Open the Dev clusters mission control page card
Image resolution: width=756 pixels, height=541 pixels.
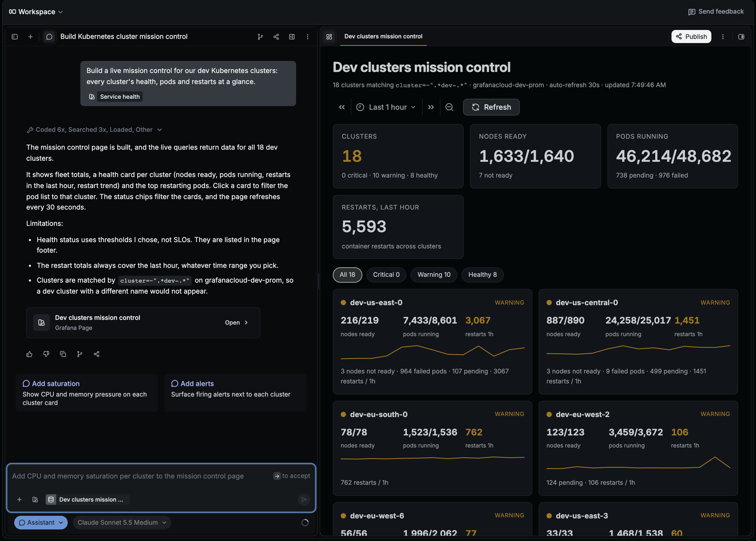pyautogui.click(x=143, y=323)
